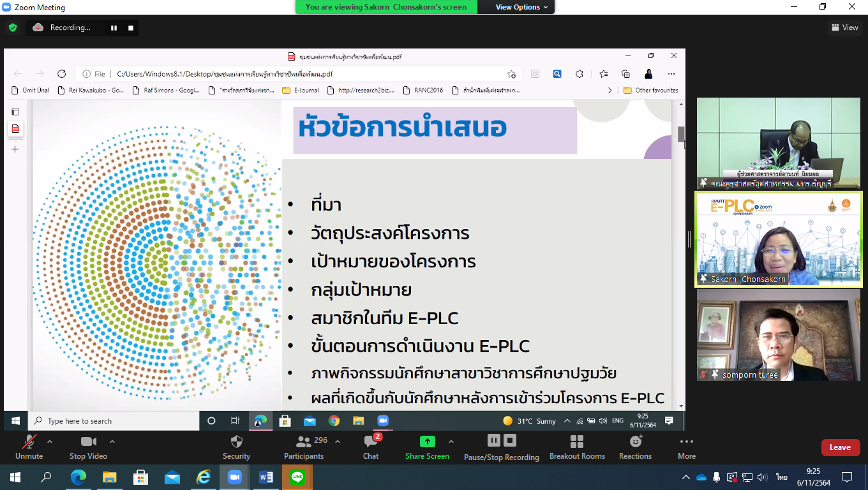Expand audio options arrow beside Unmute

(50, 442)
